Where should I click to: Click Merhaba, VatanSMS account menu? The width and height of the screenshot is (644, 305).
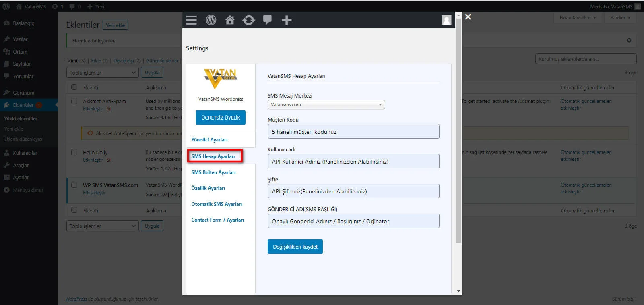point(615,6)
